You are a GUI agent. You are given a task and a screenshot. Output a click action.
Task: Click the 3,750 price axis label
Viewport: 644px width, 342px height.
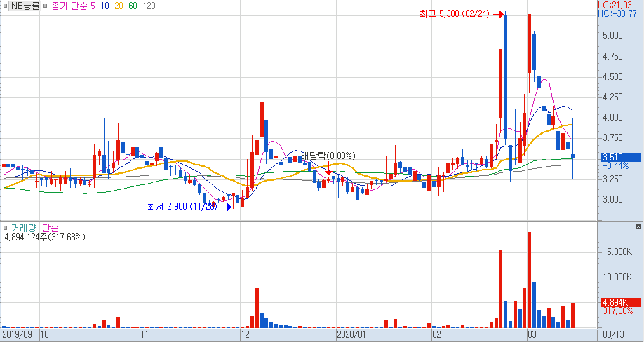[x=613, y=138]
